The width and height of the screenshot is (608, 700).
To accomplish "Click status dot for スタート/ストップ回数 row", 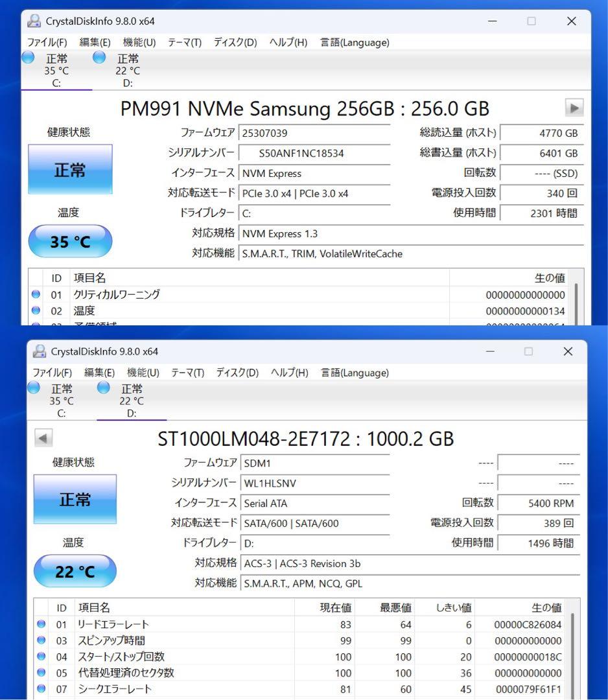I will pos(41,656).
